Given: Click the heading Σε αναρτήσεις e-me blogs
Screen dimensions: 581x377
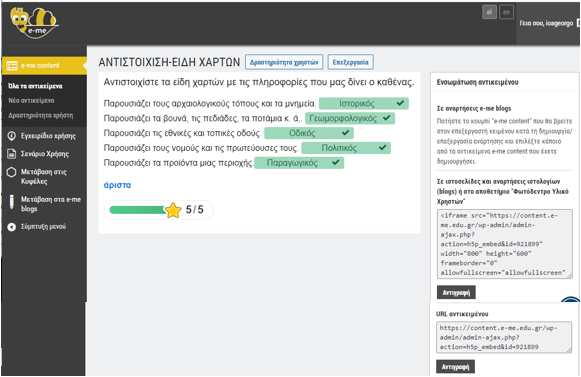Looking at the screenshot, I should click(x=474, y=108).
